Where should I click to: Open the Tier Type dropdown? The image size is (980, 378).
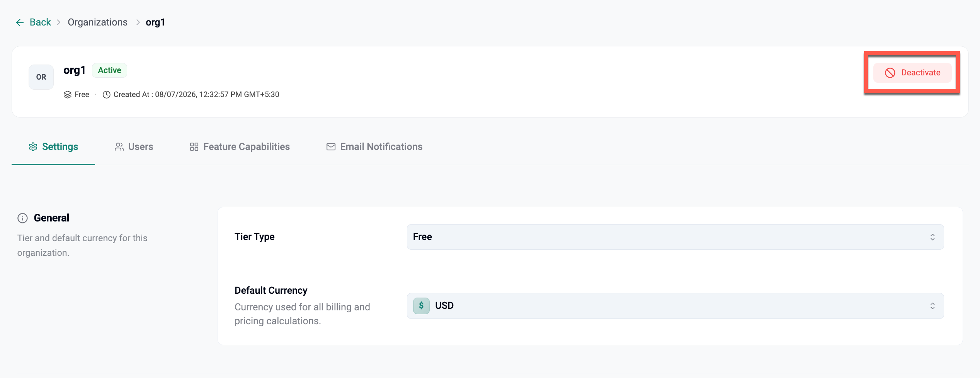tap(675, 237)
